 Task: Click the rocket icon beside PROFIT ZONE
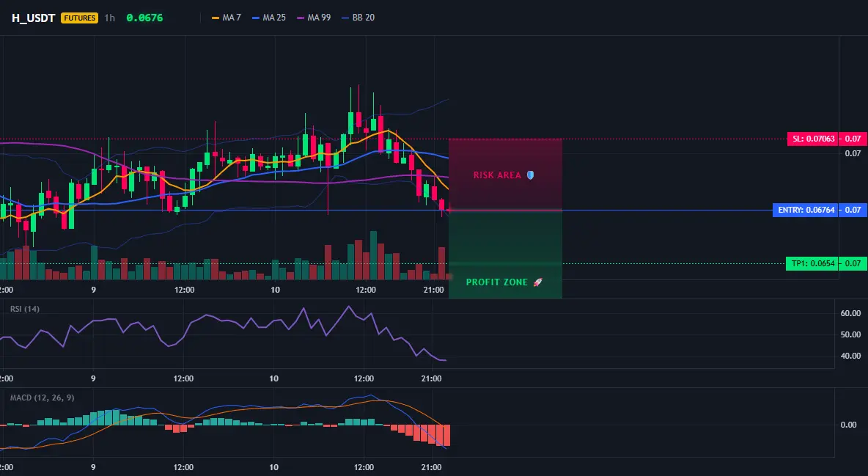coord(537,282)
